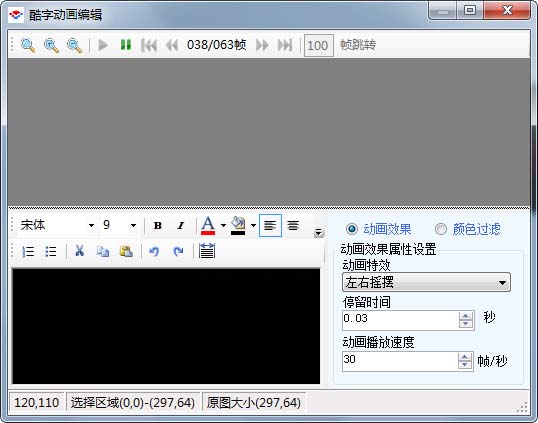Select the 颜色过滤 radio button
Image resolution: width=538 pixels, height=423 pixels.
(x=441, y=229)
